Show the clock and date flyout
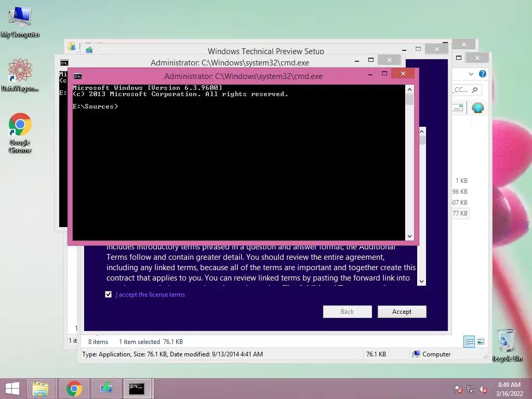Screen dimensions: 532x399 (509, 389)
